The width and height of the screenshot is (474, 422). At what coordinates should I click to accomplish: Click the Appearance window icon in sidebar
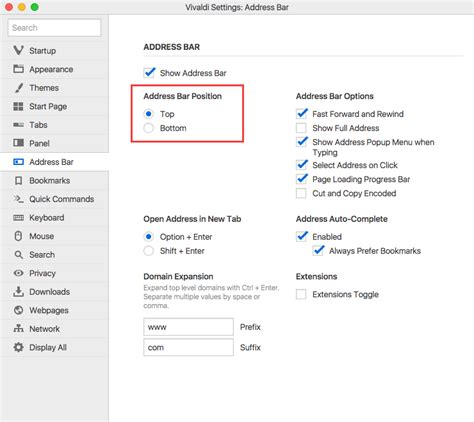(x=18, y=69)
